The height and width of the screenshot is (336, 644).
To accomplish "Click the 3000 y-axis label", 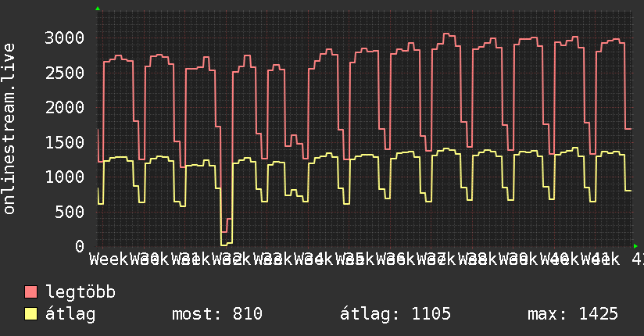I will [x=65, y=38].
